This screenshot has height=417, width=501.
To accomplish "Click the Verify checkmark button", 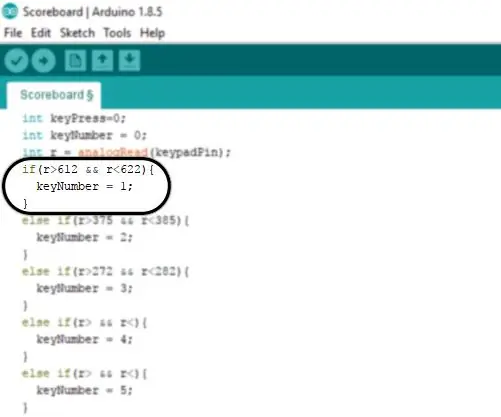I will coord(16,60).
